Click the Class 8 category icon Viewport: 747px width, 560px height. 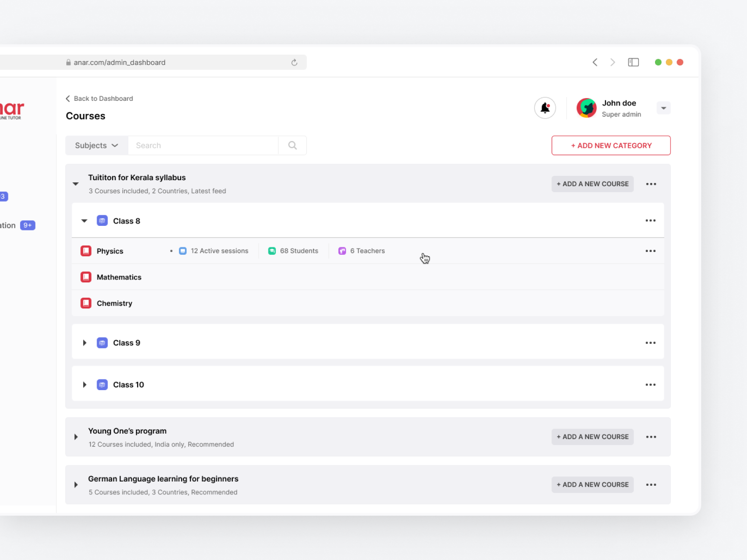coord(102,220)
